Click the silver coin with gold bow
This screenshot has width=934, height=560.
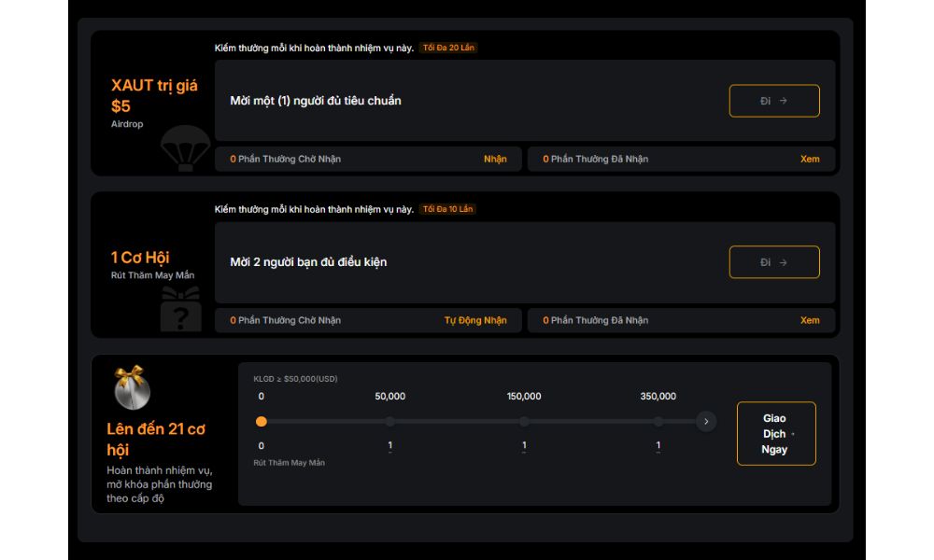tap(133, 388)
